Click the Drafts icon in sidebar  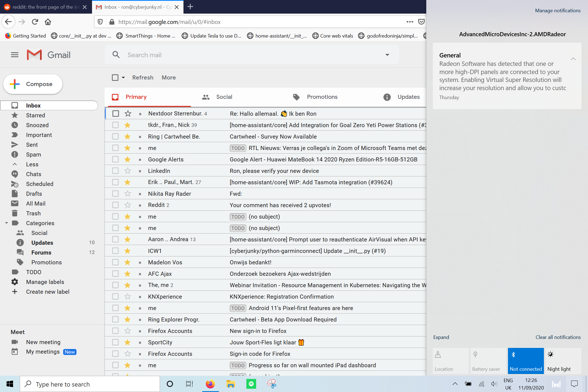point(15,194)
